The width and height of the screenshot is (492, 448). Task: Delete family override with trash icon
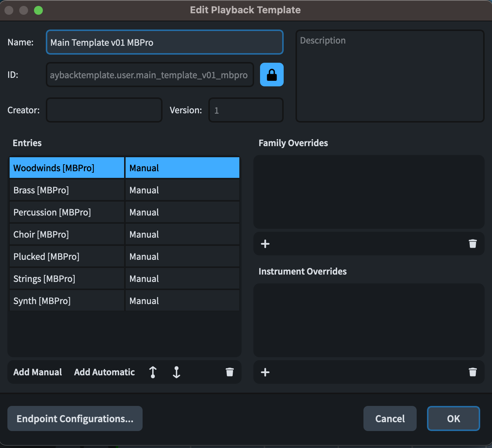coord(472,244)
